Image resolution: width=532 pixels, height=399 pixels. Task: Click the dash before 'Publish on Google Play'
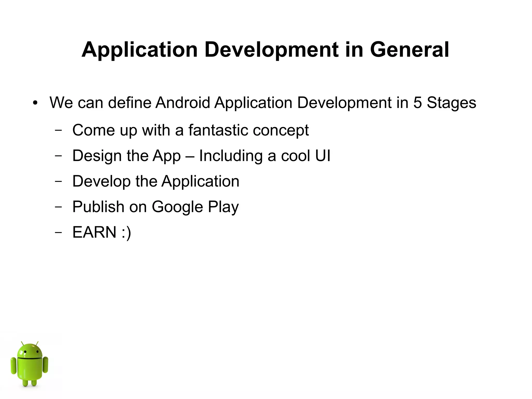pos(58,207)
